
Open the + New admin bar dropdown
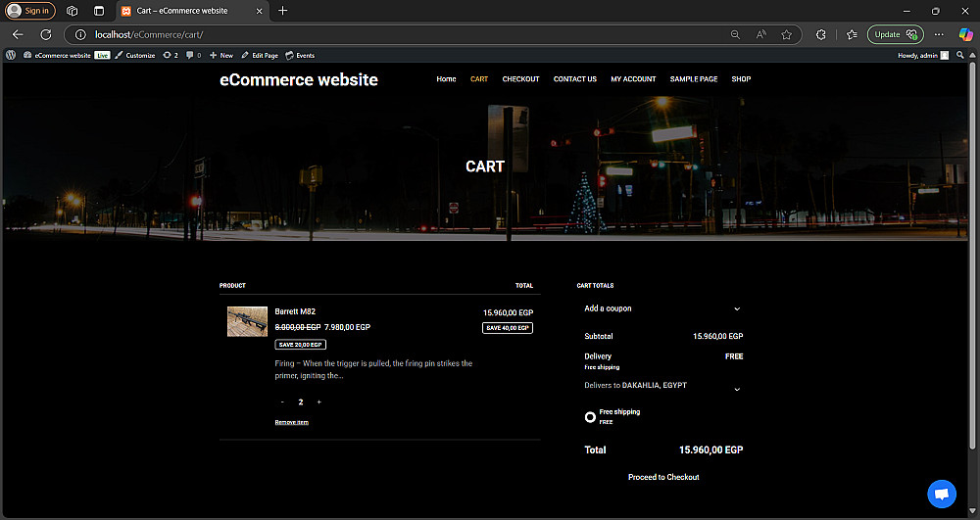coord(221,56)
